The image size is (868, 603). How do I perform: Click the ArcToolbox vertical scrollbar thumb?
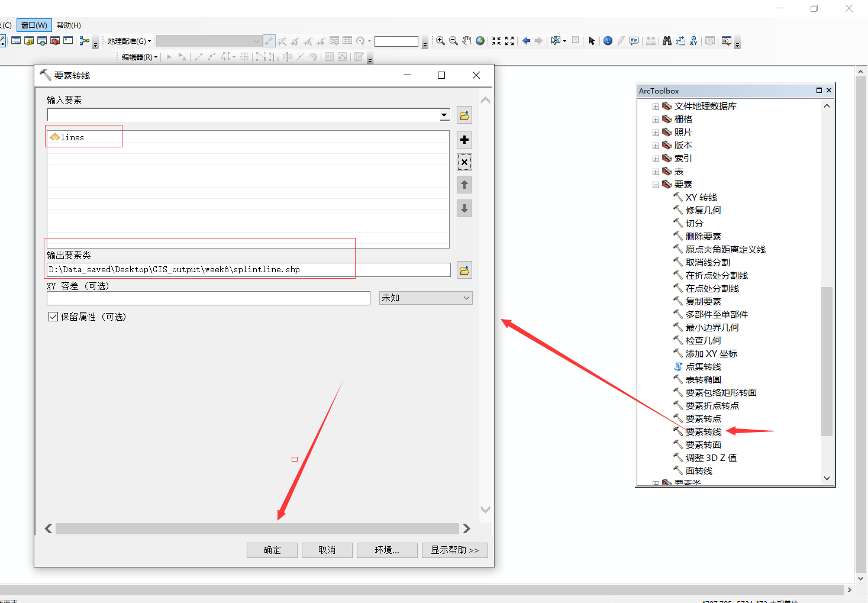pyautogui.click(x=827, y=362)
